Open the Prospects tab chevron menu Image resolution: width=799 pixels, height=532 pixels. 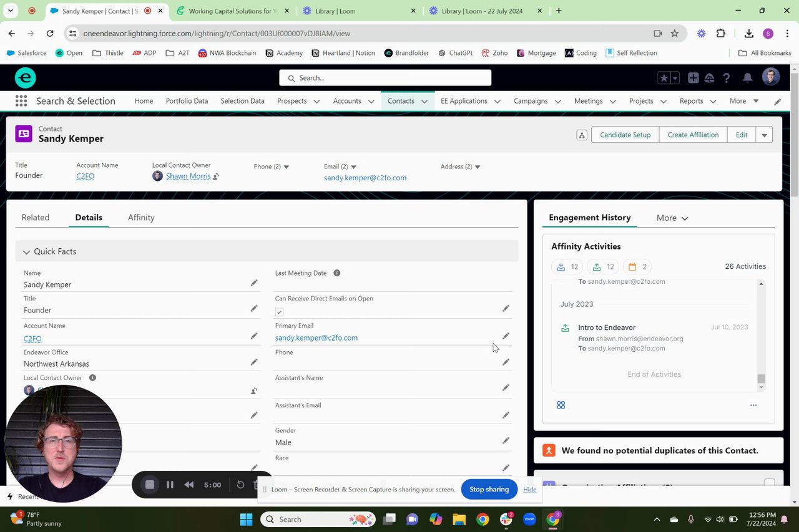(316, 101)
